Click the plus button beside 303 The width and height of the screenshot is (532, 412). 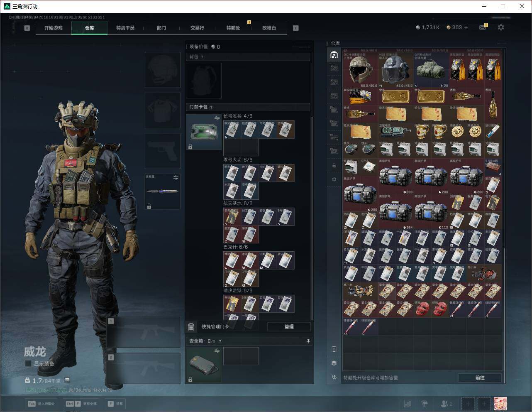pos(466,27)
